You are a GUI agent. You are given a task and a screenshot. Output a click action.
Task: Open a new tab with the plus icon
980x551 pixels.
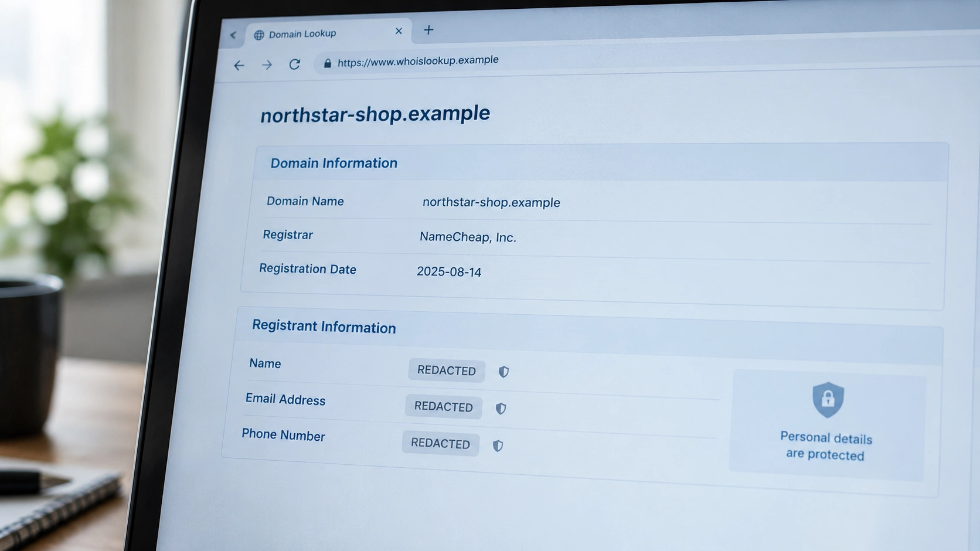428,30
